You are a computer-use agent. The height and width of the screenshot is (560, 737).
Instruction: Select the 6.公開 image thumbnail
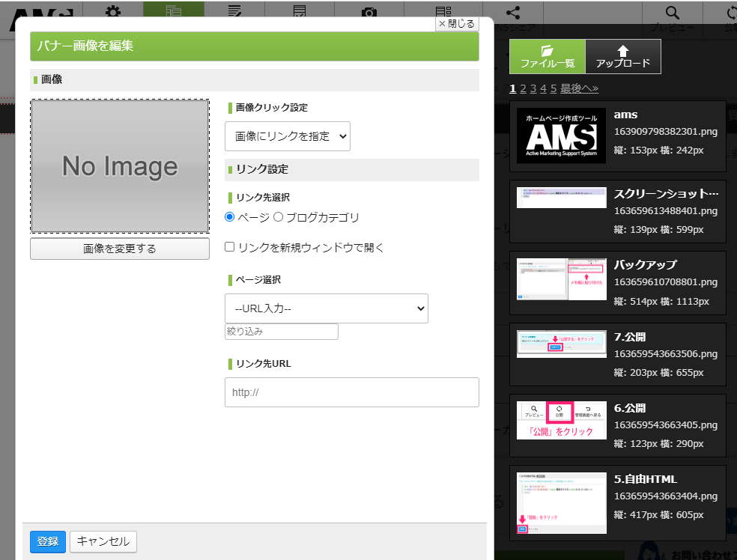click(x=561, y=421)
